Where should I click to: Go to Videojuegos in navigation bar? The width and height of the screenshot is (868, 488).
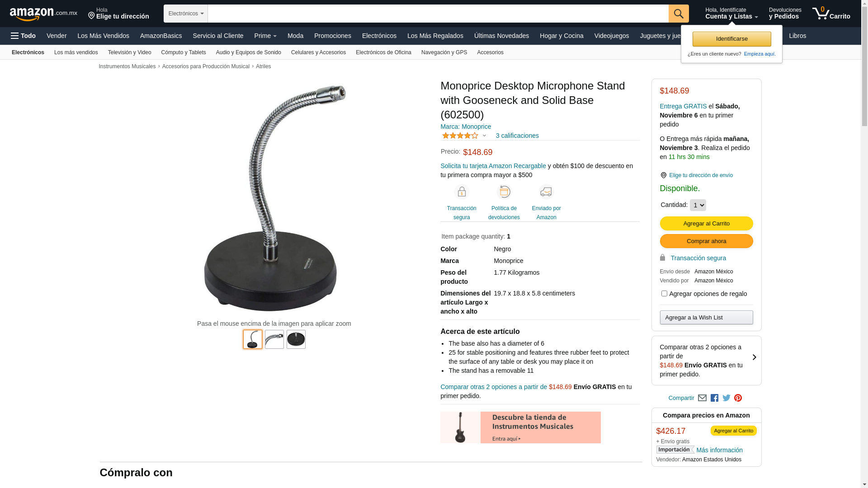pyautogui.click(x=611, y=36)
